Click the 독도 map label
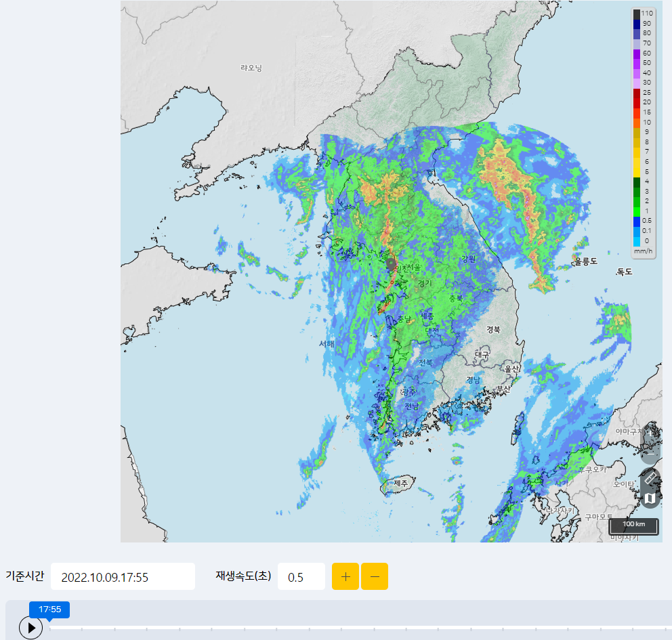The width and height of the screenshot is (672, 640). pyautogui.click(x=624, y=272)
